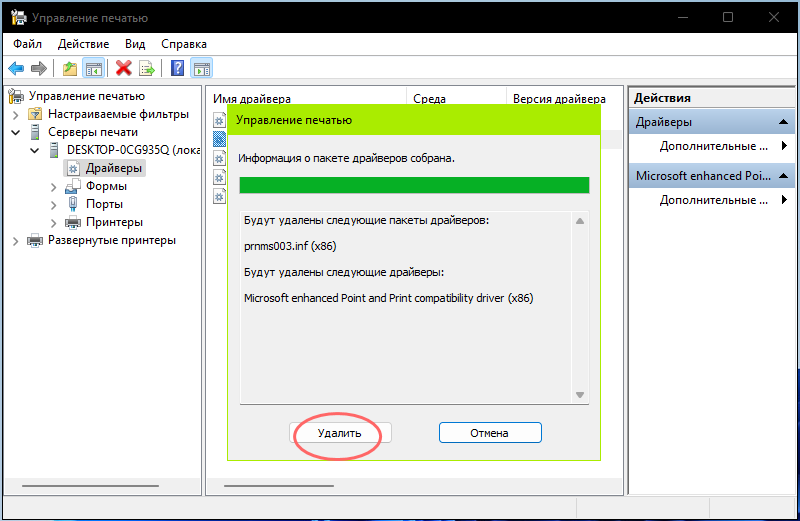This screenshot has height=521, width=800.
Task: Click the DESKTOP-0CG935Q computer icon
Action: click(54, 150)
